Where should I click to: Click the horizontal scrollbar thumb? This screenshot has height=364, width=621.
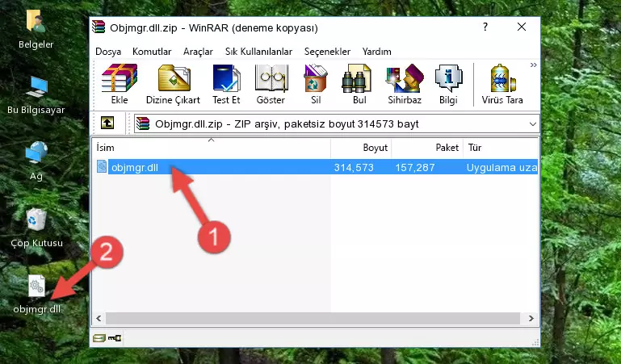tap(313, 318)
